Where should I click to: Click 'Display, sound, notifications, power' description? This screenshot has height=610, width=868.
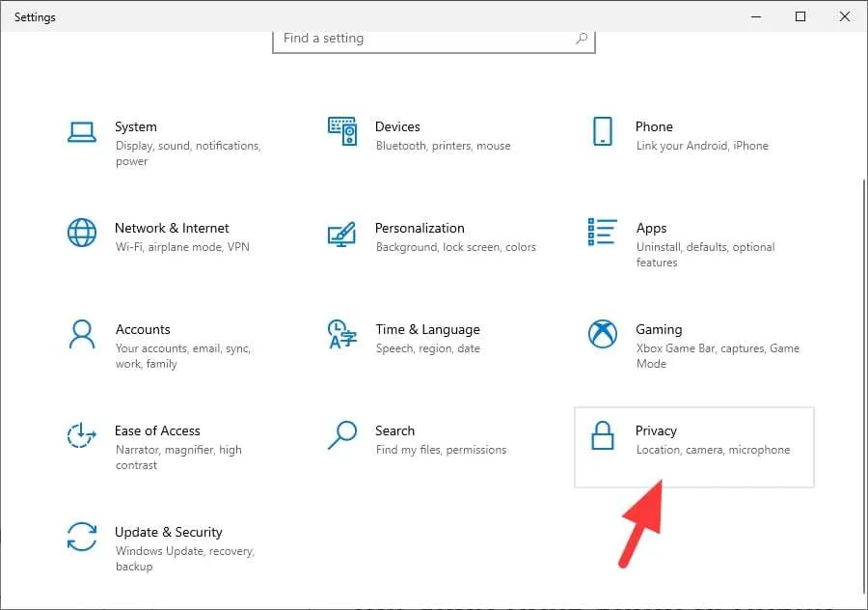click(188, 153)
